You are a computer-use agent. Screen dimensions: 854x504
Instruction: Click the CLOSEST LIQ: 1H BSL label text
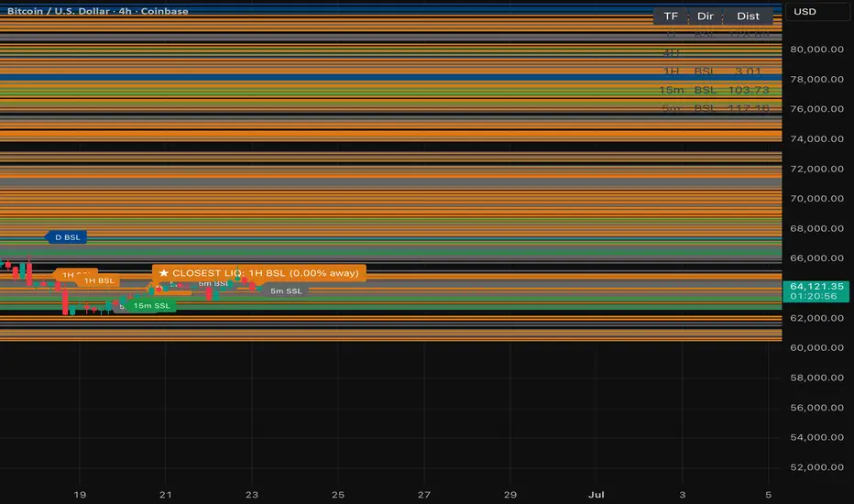click(229, 273)
